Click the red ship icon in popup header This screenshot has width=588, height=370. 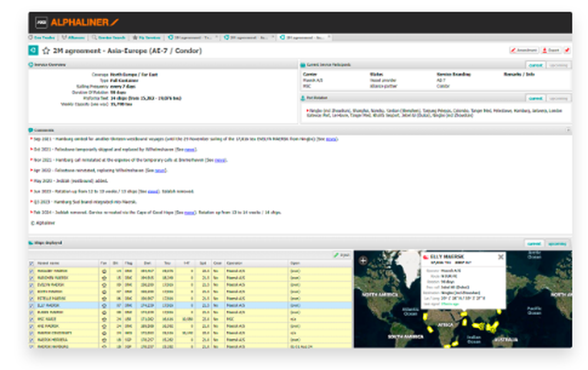(x=426, y=257)
